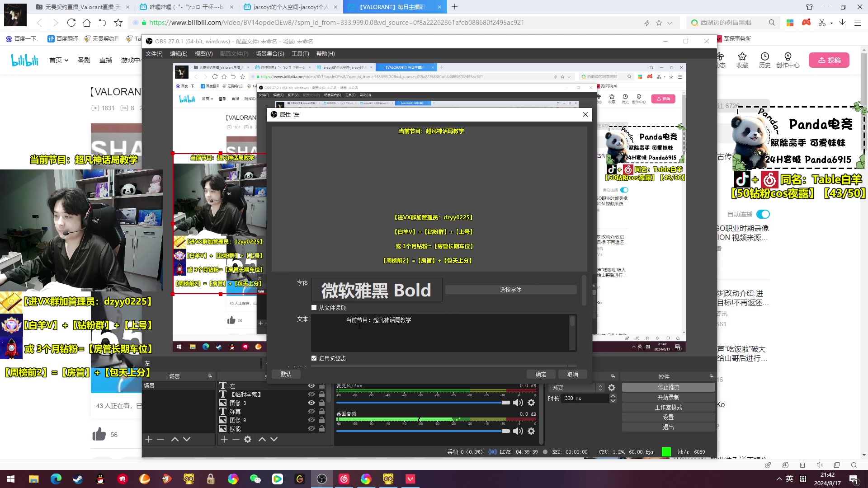The width and height of the screenshot is (868, 488).
Task: Pop out the 场景 dock panel
Action: (210, 376)
